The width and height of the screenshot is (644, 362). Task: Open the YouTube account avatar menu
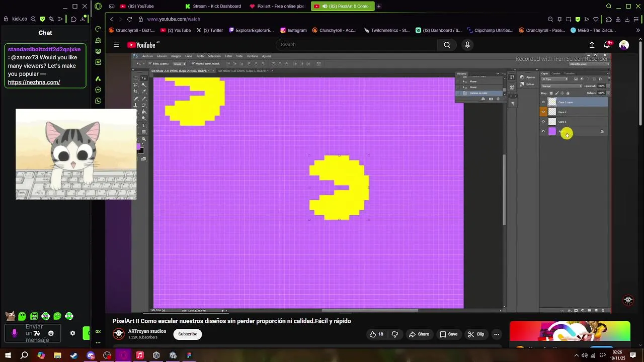[x=624, y=45]
